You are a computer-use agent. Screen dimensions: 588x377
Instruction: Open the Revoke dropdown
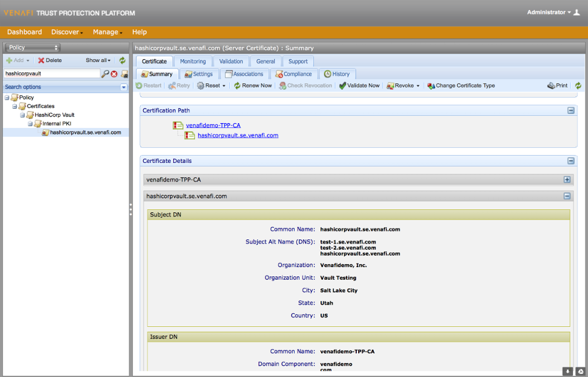(403, 86)
